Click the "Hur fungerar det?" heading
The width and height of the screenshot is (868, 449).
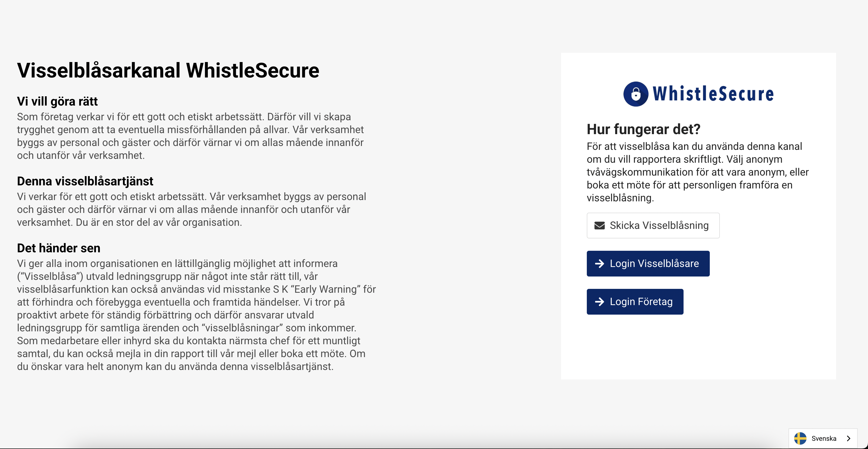tap(643, 129)
